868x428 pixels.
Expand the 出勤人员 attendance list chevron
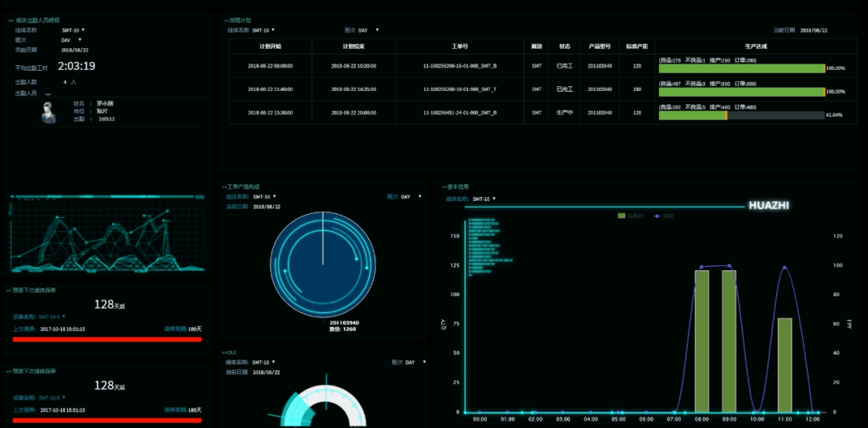(47, 94)
